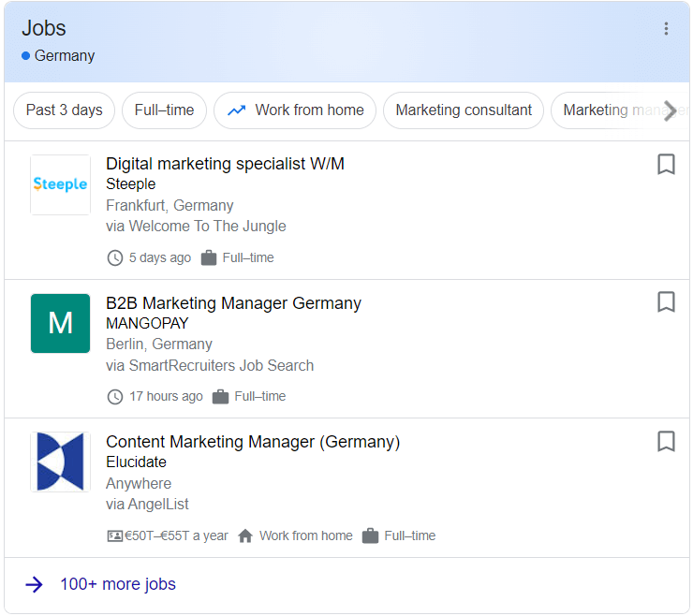Click the trending arrow icon on Work from home
The width and height of the screenshot is (693, 616).
click(236, 110)
